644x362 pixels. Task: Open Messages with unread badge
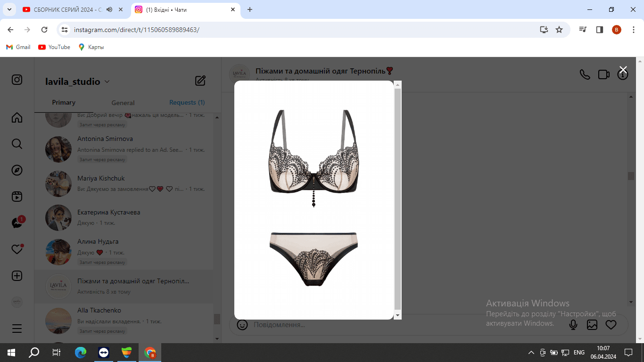pos(18,222)
